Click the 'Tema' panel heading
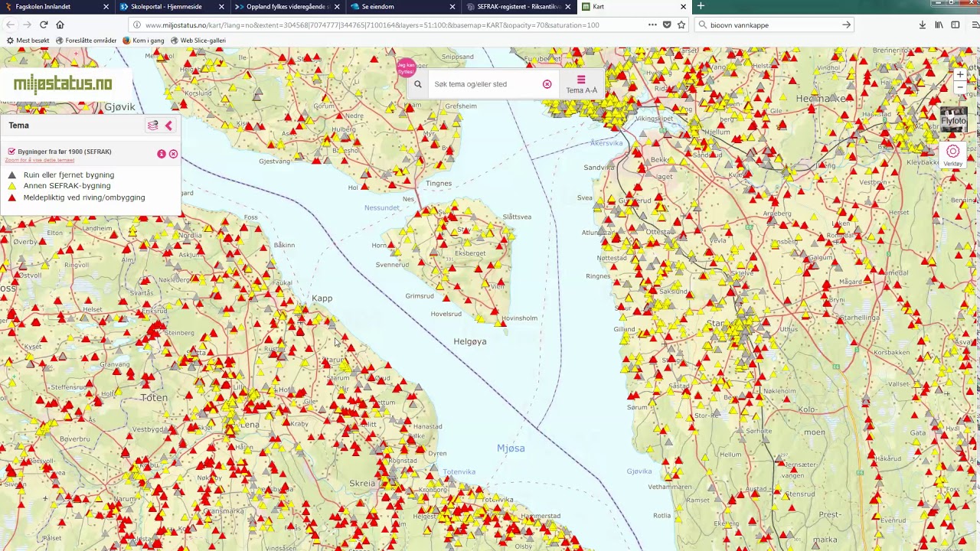Screen dimensions: 980x551 pos(19,126)
